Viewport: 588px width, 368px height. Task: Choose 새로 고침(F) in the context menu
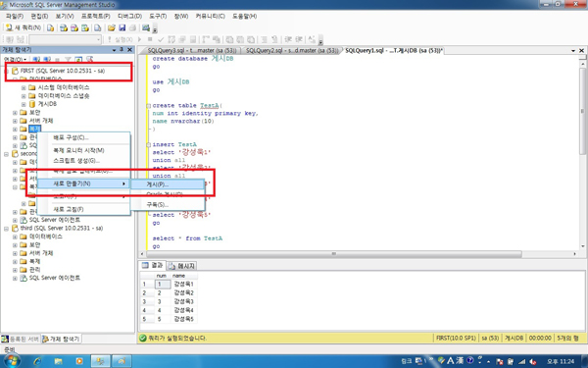tap(83, 209)
